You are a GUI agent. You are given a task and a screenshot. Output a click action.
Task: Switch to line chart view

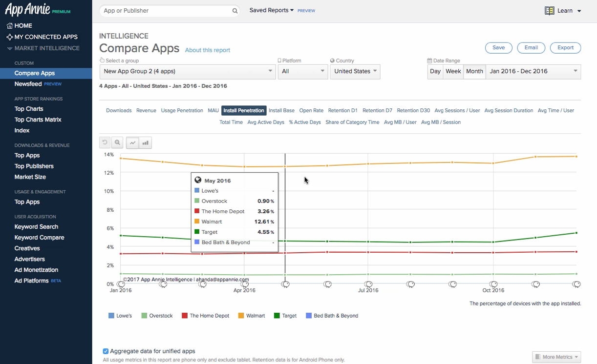[132, 142]
